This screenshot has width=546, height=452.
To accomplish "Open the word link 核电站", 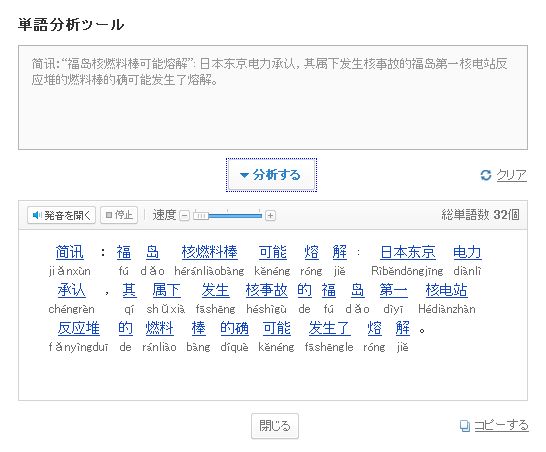I will click(x=446, y=290).
